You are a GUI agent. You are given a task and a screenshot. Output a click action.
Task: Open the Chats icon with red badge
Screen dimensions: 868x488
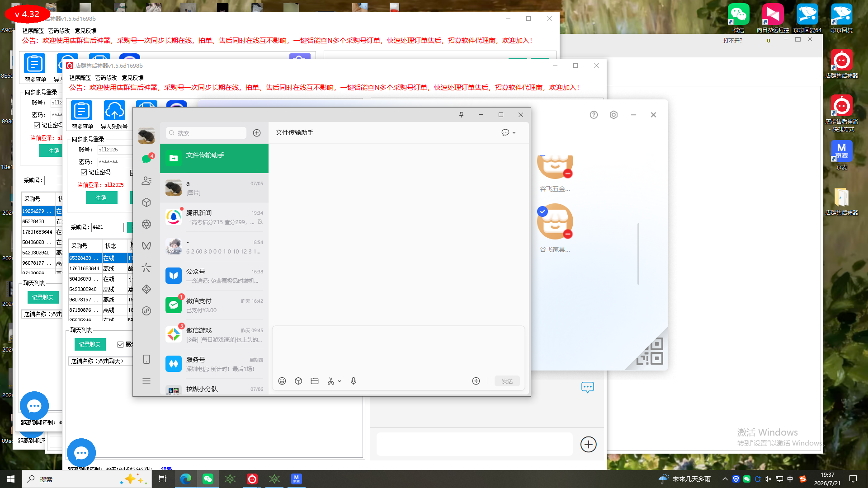pos(146,159)
